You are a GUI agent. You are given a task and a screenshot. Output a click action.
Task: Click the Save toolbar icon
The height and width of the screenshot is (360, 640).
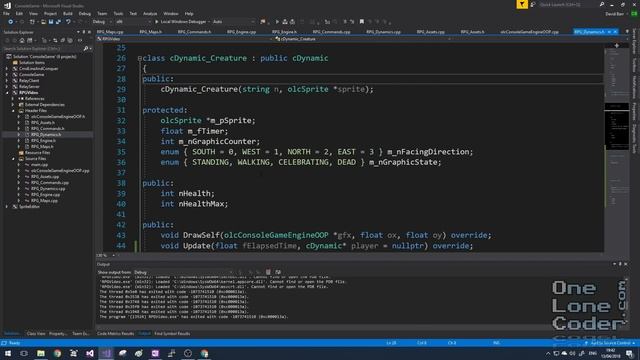tap(51, 22)
